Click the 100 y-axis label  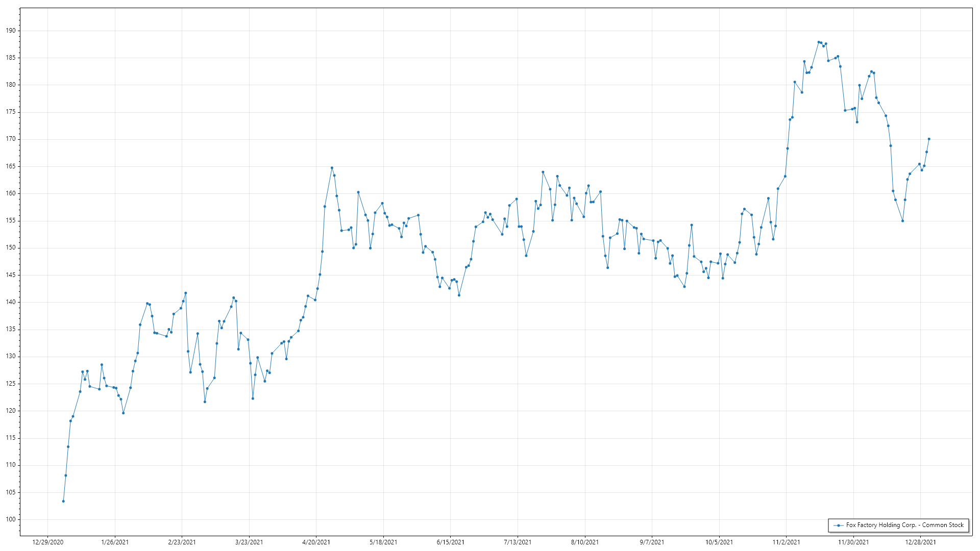(11, 519)
